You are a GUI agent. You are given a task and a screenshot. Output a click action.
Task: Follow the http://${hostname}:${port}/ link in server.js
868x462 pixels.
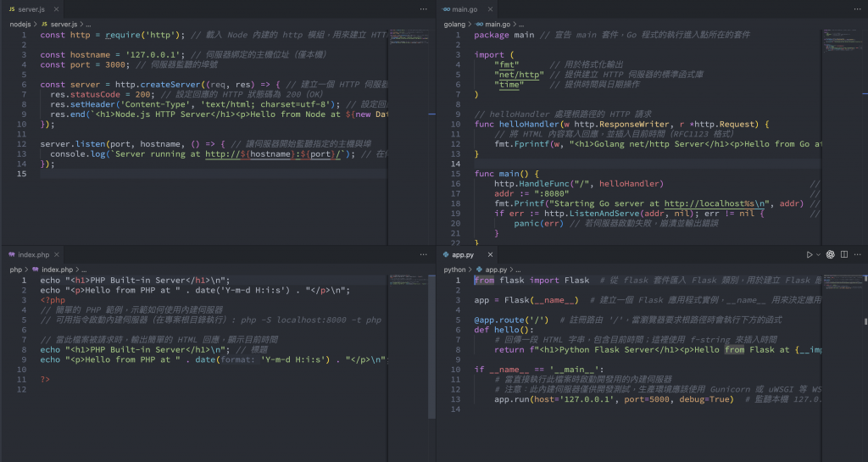click(x=274, y=153)
